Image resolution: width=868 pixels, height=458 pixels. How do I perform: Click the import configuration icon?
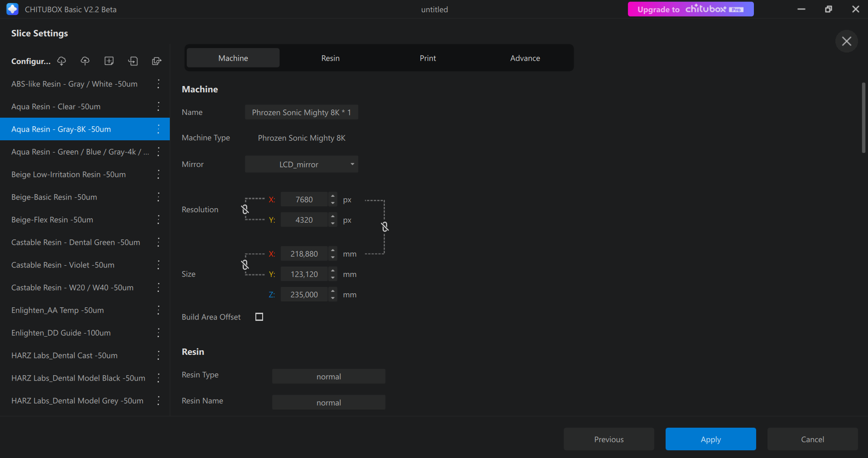click(x=133, y=61)
